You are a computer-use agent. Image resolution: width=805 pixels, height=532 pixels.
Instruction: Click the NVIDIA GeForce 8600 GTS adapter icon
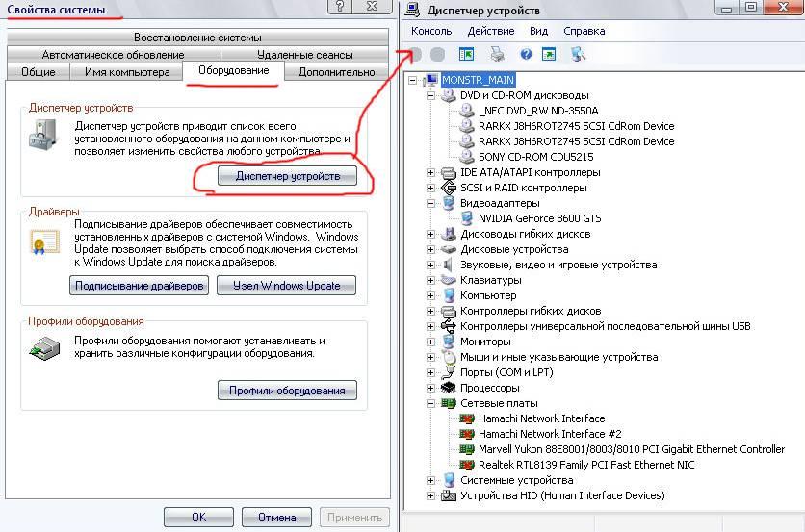coord(467,218)
